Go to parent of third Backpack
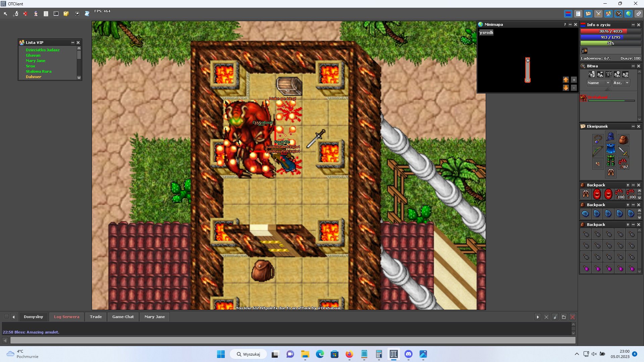 tap(628, 225)
